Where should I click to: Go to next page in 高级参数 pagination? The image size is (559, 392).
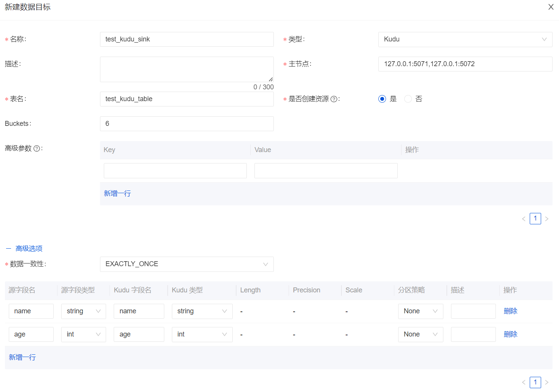[x=547, y=219]
